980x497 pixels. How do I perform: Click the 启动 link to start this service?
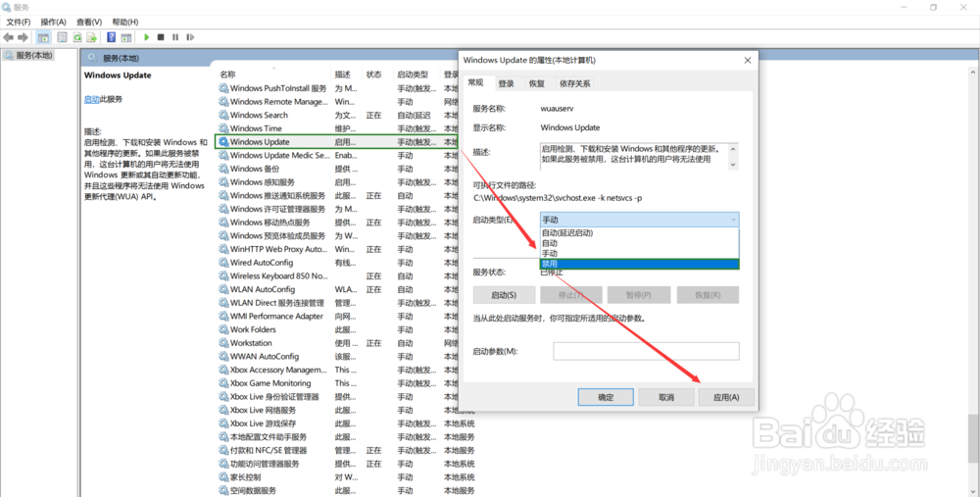tap(91, 99)
